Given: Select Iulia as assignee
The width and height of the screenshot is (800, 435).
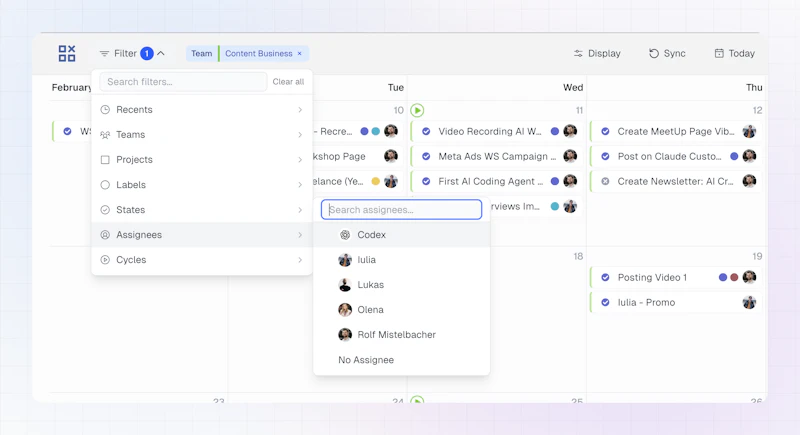Looking at the screenshot, I should coord(402,260).
